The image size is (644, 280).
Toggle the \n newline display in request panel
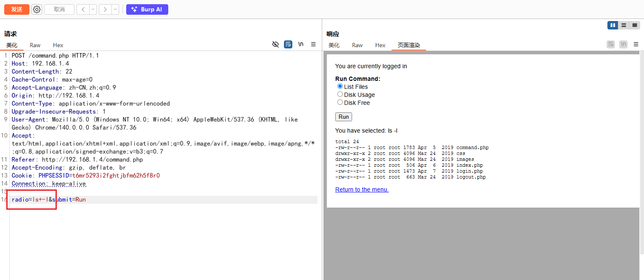tap(301, 44)
